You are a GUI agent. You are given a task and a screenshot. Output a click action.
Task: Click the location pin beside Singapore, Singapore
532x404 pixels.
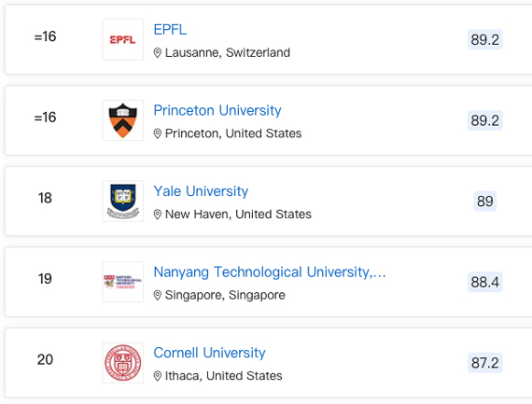158,295
